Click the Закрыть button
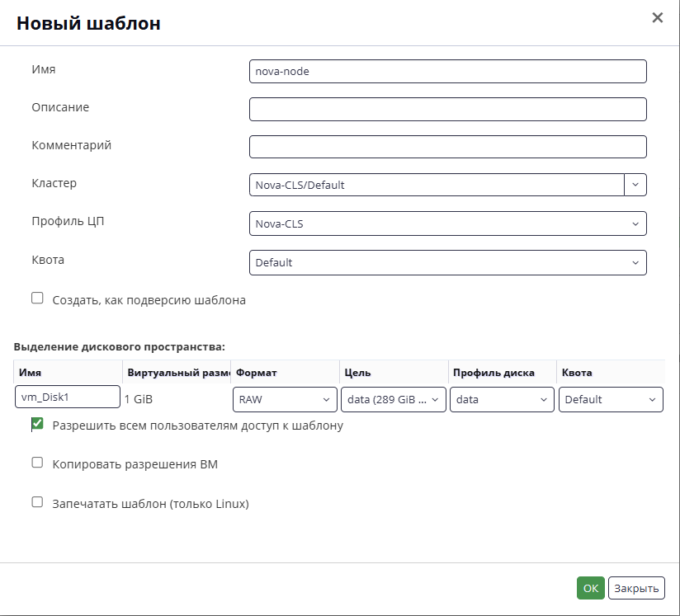Viewport: 680px width, 616px height. click(x=636, y=588)
